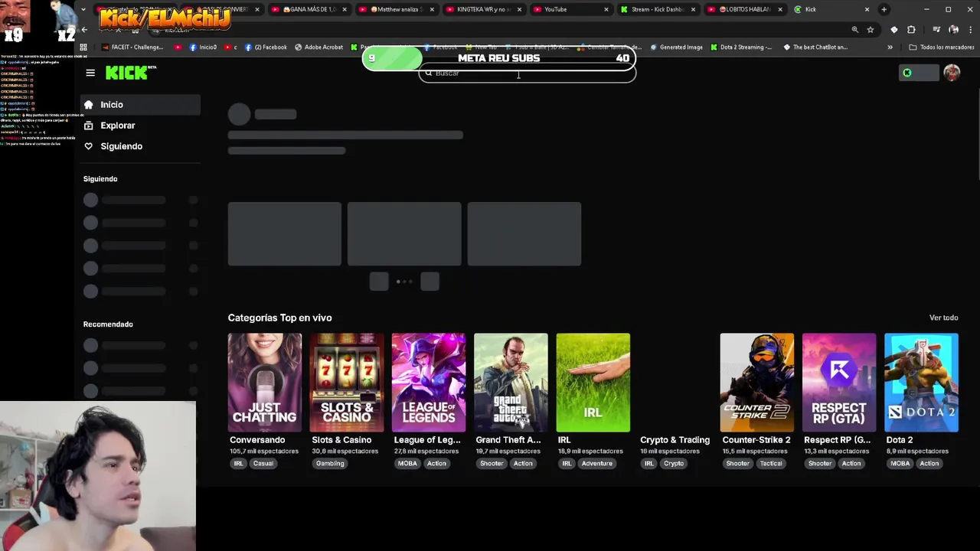Select Siguiendo in the sidebar menu
The image size is (980, 551).
coord(141,146)
